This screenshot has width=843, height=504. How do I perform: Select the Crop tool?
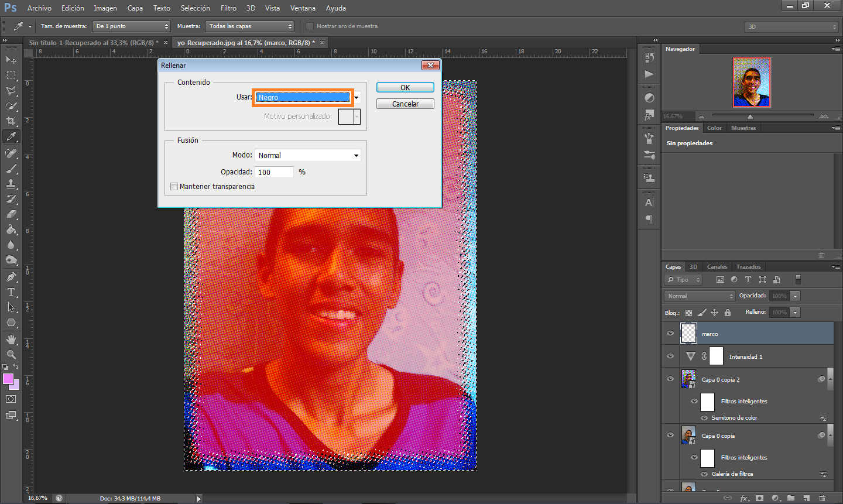11,121
